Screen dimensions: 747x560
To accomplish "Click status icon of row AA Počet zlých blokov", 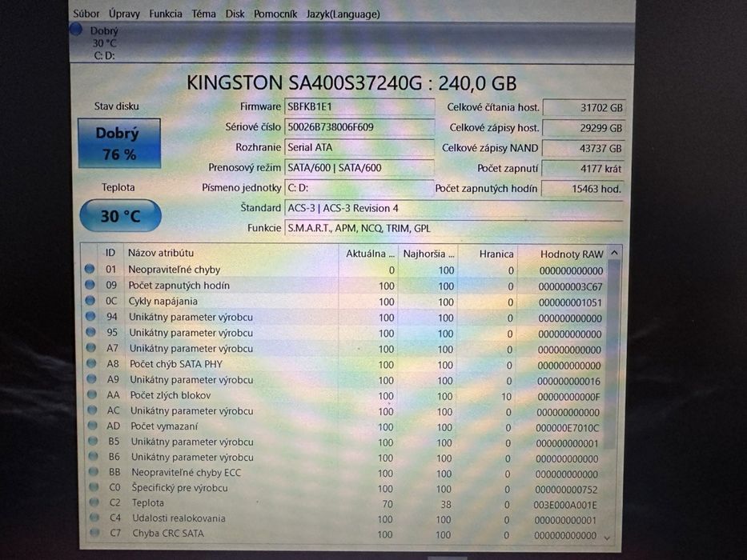I will click(x=92, y=394).
